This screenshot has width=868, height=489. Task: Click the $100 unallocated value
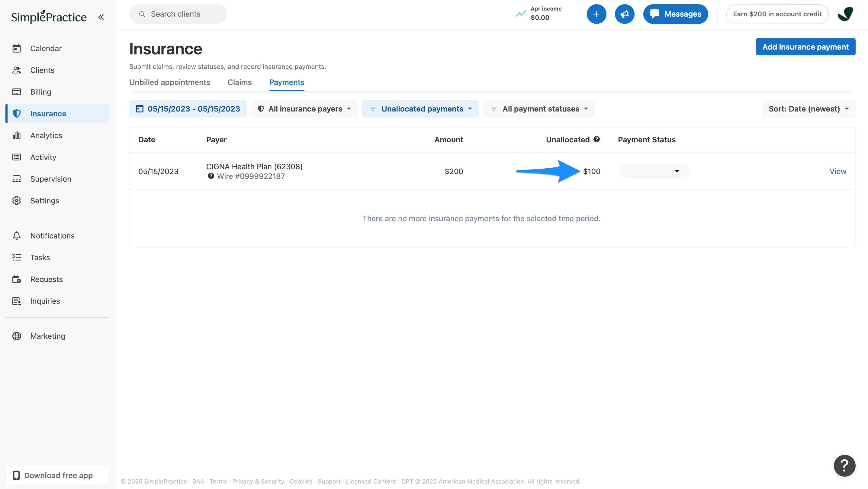[x=591, y=171]
